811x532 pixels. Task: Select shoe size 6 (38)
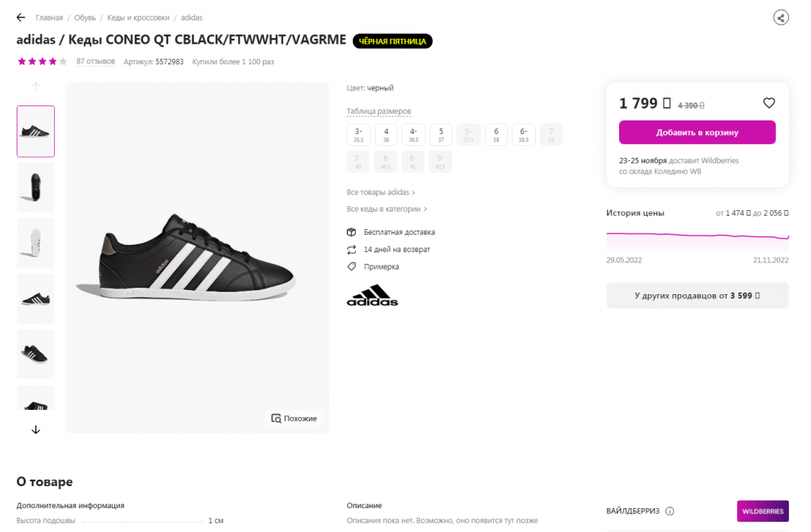tap(496, 135)
